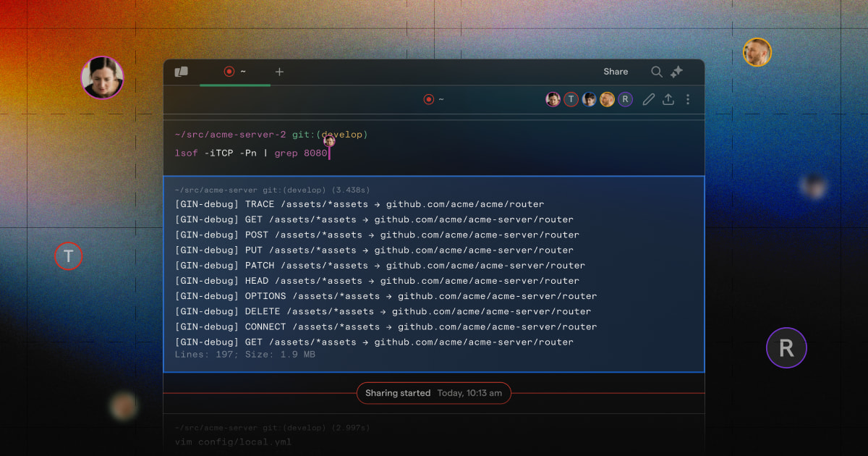Image resolution: width=868 pixels, height=456 pixels.
Task: Click the first woman avatar in header
Action: coord(553,100)
